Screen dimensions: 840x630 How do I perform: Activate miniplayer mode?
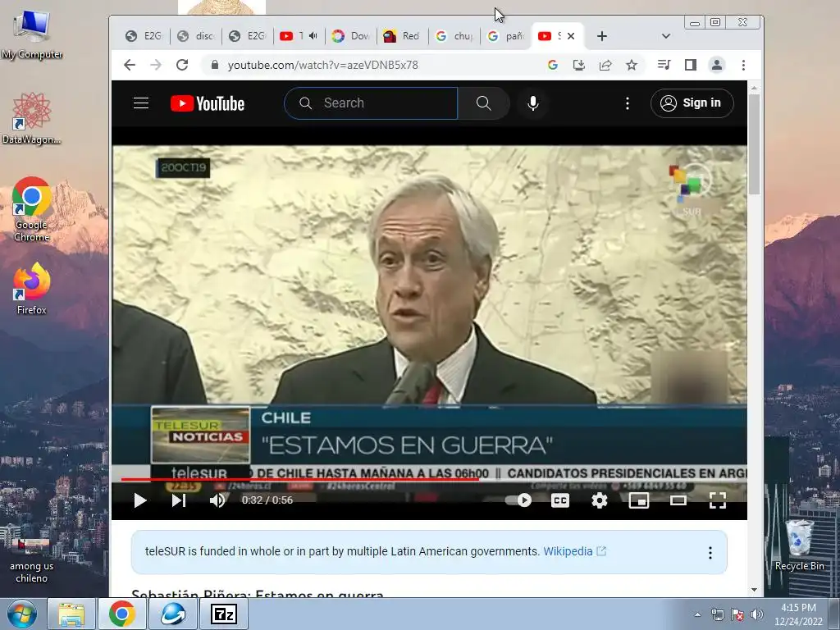(x=638, y=500)
